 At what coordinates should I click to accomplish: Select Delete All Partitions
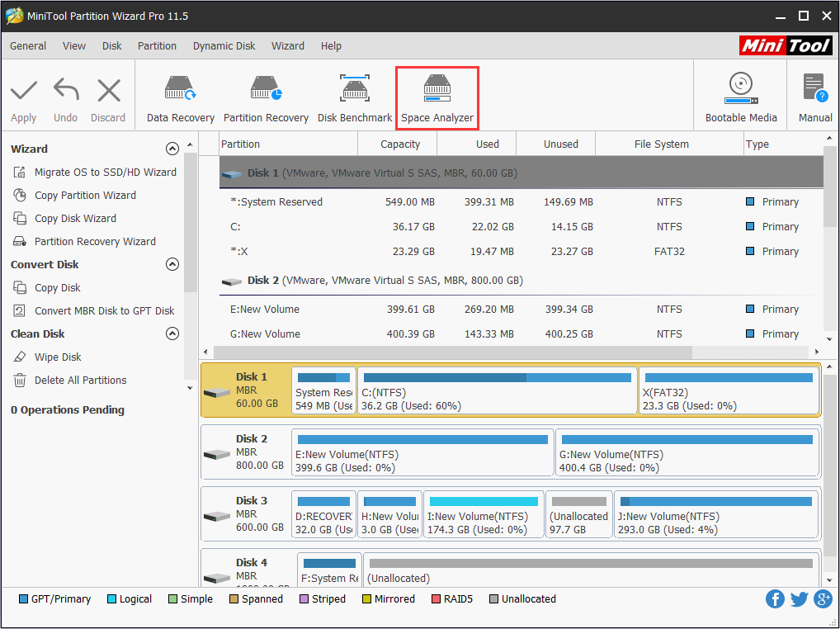pos(70,380)
